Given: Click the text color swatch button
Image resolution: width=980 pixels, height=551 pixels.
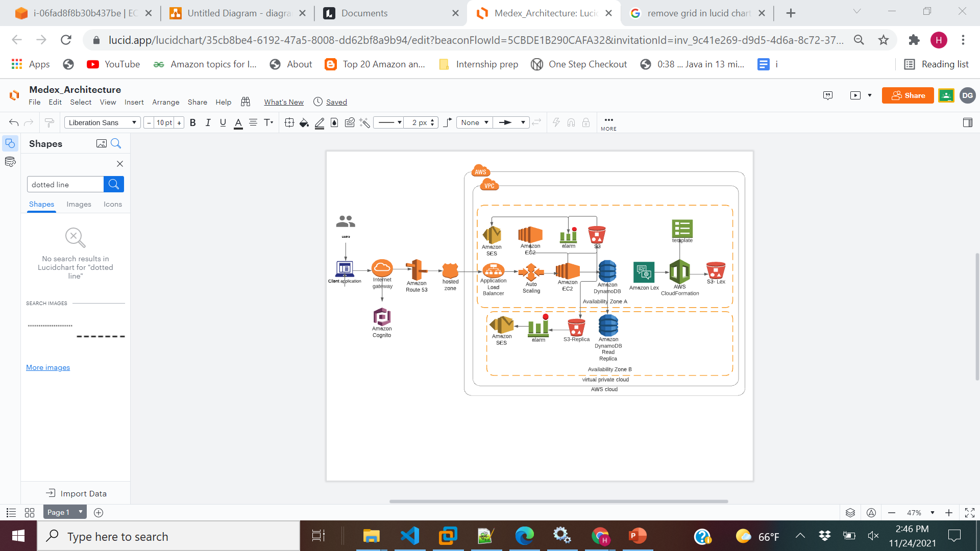Looking at the screenshot, I should click(x=238, y=122).
